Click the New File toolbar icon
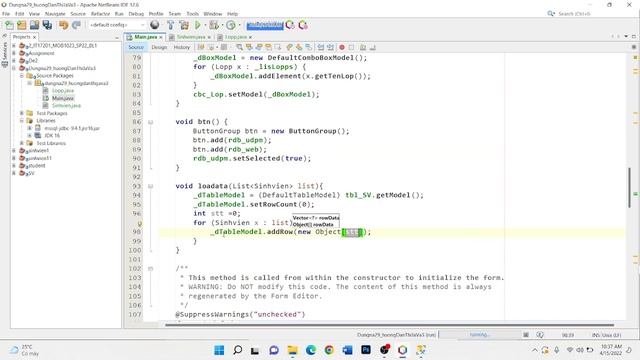 click(9, 25)
